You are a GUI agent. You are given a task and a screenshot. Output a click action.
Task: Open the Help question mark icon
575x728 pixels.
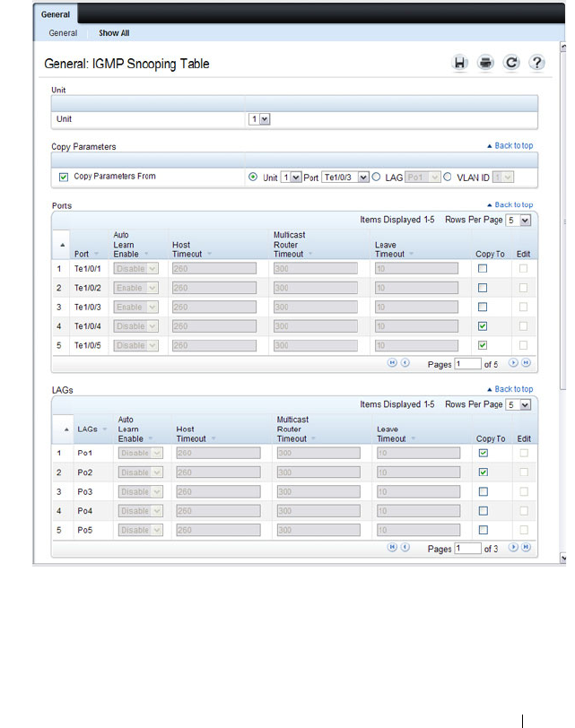(537, 63)
